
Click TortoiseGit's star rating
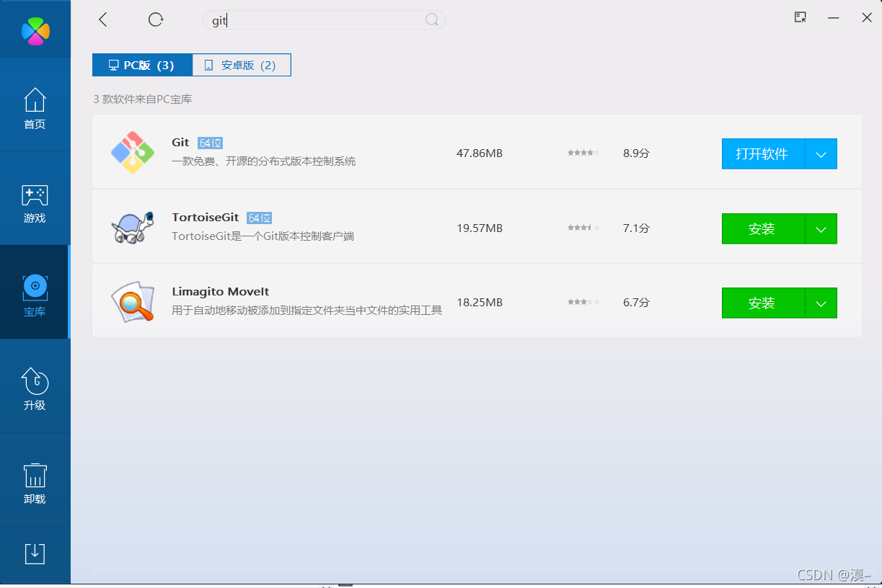(x=583, y=228)
